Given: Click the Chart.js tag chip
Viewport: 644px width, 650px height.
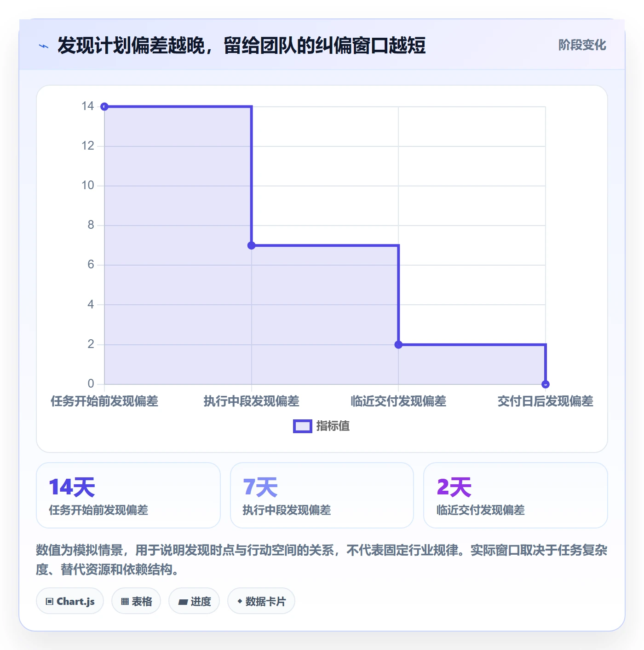Looking at the screenshot, I should coord(70,601).
